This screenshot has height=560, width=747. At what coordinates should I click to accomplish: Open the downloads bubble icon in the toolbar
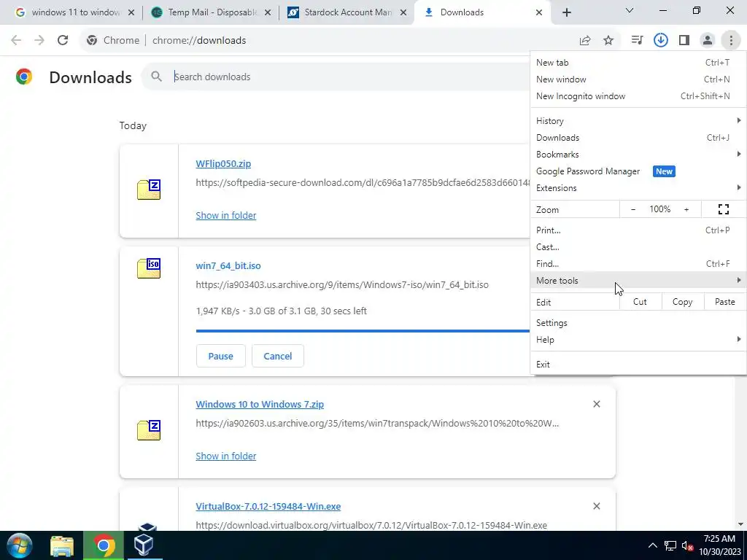click(661, 41)
